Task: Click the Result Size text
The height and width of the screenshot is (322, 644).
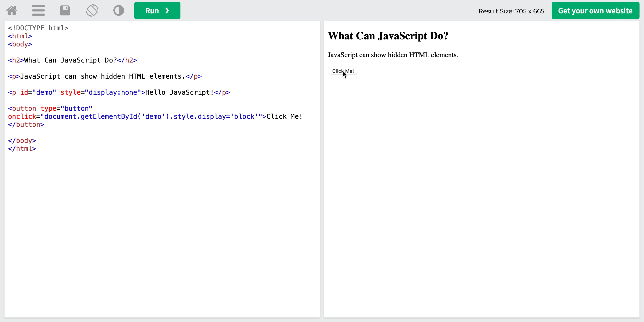Action: (511, 11)
